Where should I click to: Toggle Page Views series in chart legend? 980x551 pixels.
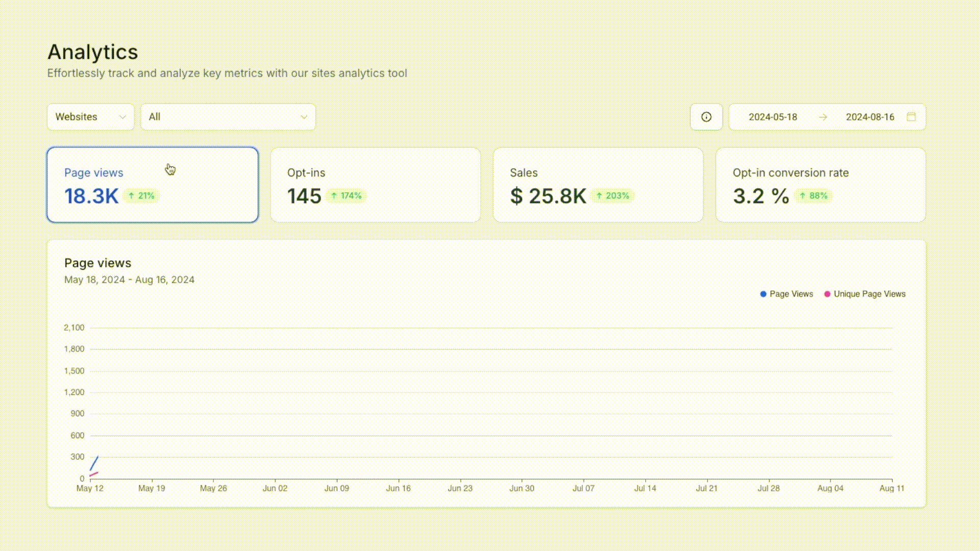pyautogui.click(x=791, y=294)
